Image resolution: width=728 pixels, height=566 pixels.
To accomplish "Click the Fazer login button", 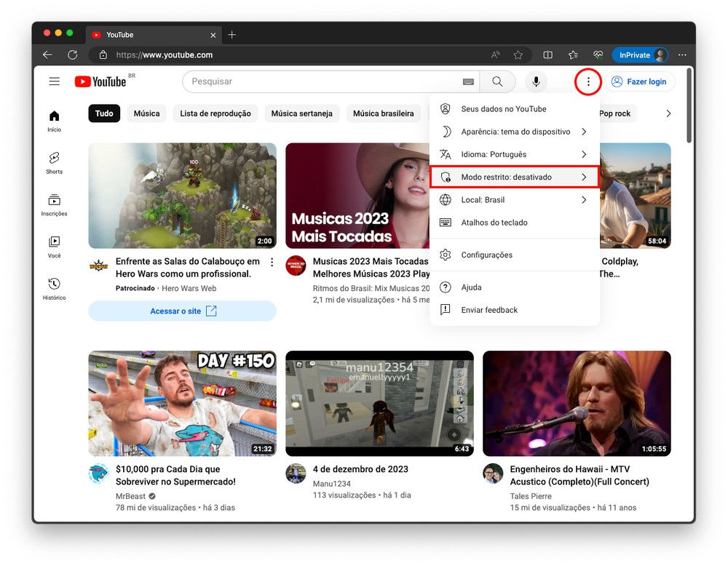I will pyautogui.click(x=639, y=81).
